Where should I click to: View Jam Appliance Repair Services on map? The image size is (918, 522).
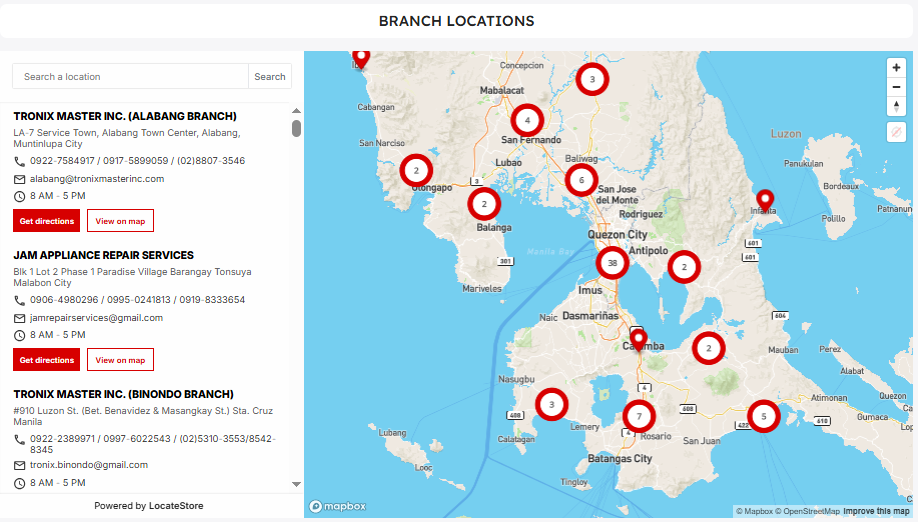120,360
